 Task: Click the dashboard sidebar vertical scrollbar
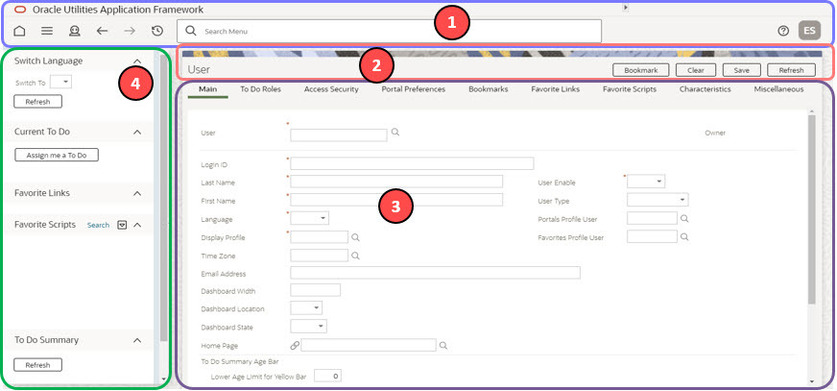tap(163, 198)
